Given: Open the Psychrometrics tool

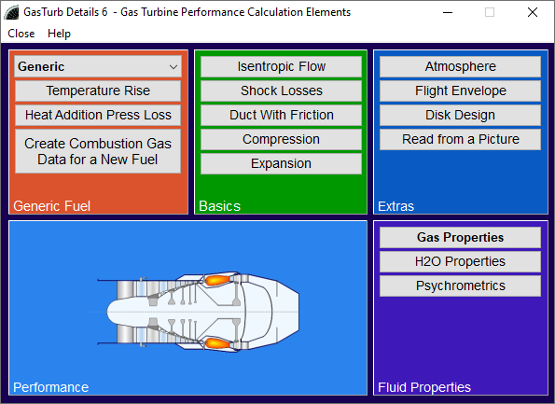Looking at the screenshot, I should (x=460, y=286).
